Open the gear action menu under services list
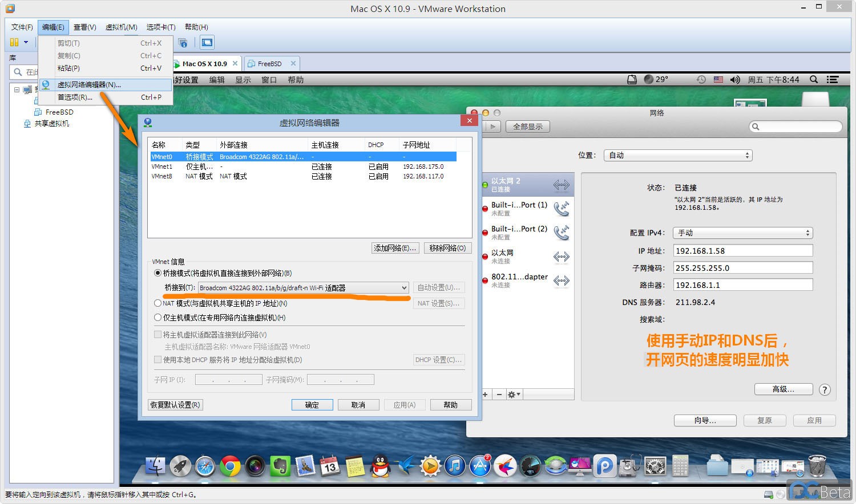 (514, 395)
